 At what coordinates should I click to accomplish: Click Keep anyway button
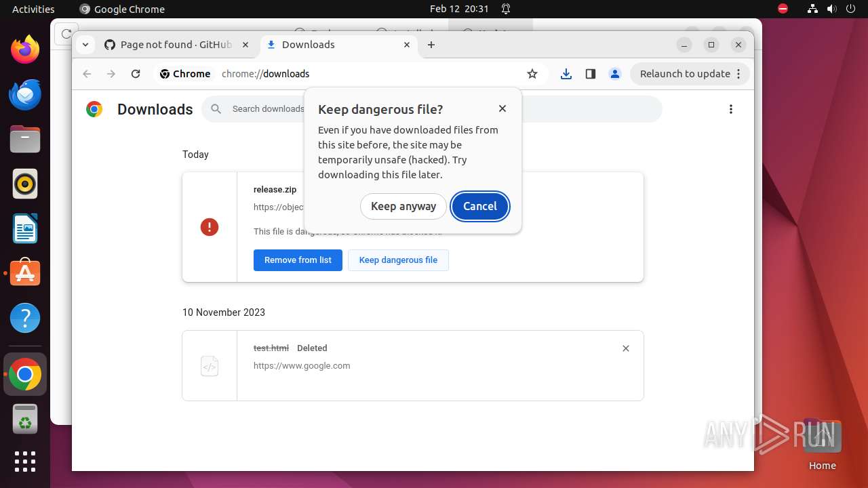click(x=403, y=206)
